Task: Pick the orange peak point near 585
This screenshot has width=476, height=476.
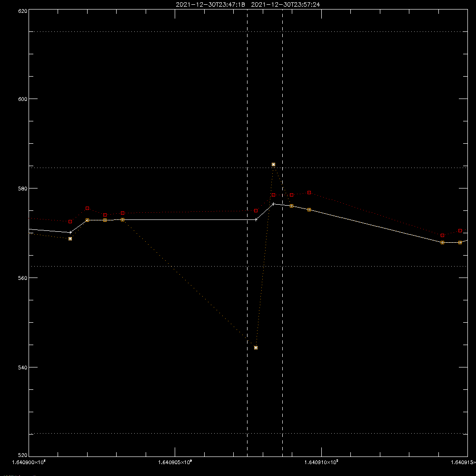Action: (x=274, y=165)
